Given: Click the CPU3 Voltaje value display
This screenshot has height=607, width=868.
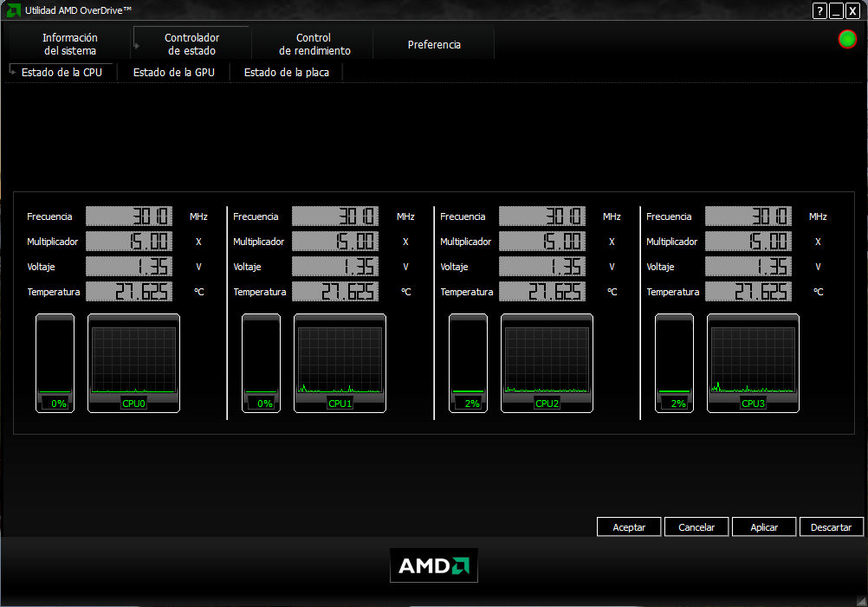Looking at the screenshot, I should coord(748,267).
